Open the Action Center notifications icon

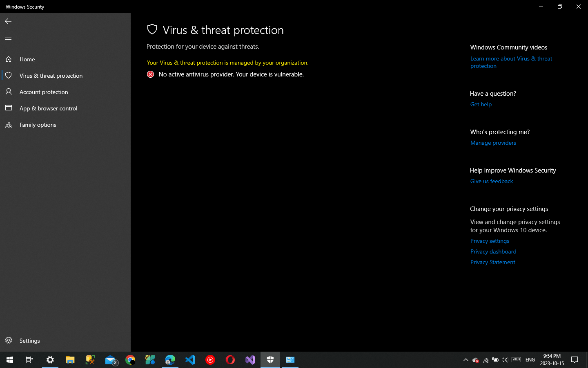click(575, 360)
